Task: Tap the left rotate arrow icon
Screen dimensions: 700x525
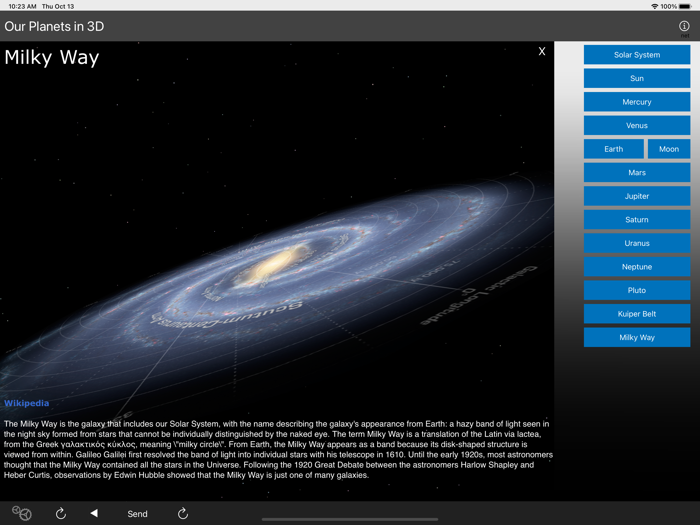Action: [x=61, y=513]
